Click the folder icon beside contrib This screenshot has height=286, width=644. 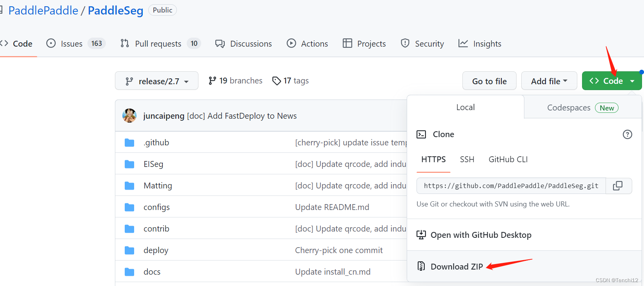tap(129, 229)
